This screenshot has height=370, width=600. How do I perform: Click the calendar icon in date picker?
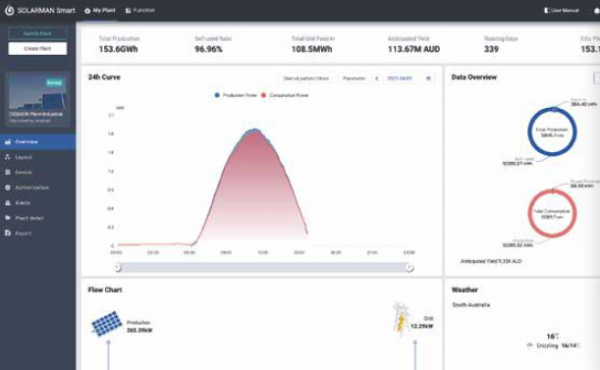(x=428, y=78)
